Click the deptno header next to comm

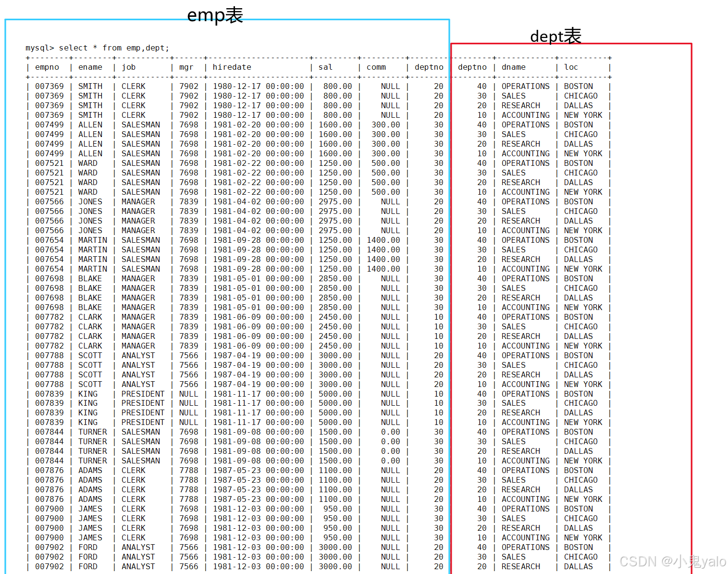pos(429,67)
